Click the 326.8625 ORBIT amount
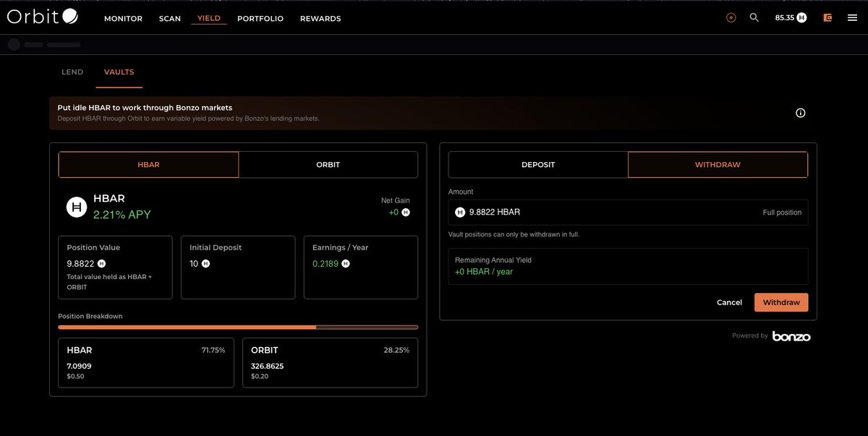868x436 pixels. (x=267, y=366)
